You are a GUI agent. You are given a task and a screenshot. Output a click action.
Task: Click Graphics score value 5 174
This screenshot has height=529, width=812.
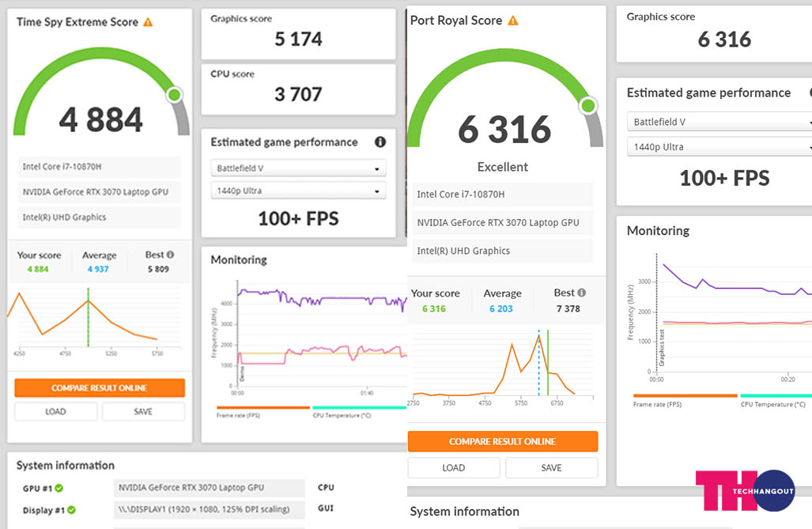click(298, 39)
